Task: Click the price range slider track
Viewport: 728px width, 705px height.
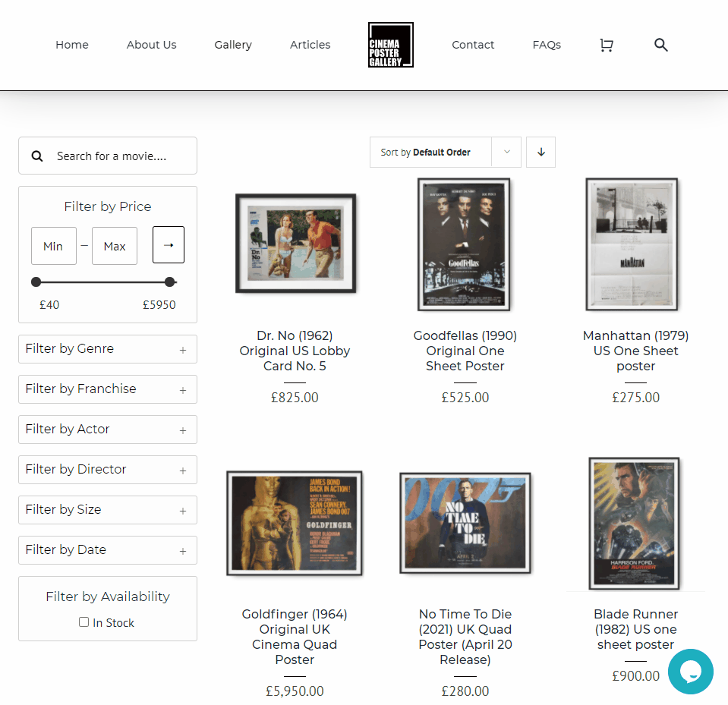Action: click(x=103, y=282)
